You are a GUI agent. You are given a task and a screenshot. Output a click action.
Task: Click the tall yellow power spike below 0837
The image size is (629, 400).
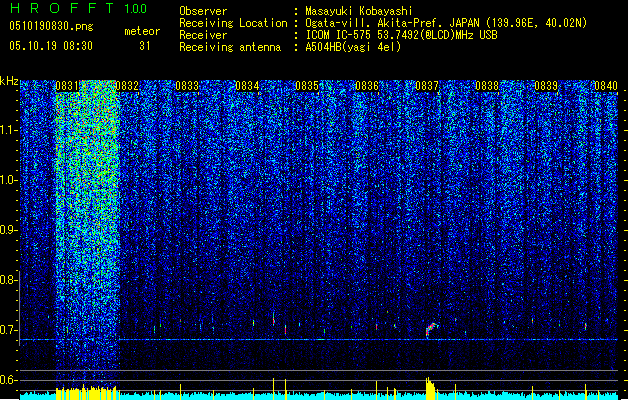[430, 388]
